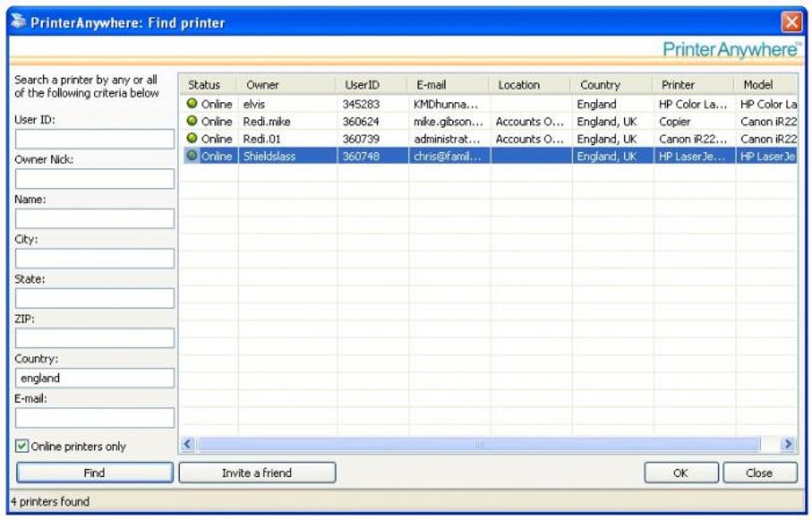Click the 4 printers found status text
The height and width of the screenshot is (520, 812).
(x=50, y=502)
